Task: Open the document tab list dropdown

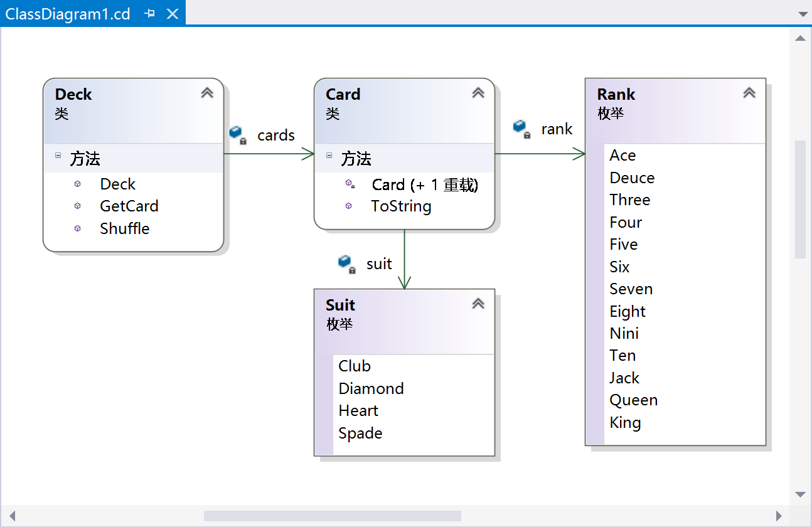Action: tap(802, 14)
